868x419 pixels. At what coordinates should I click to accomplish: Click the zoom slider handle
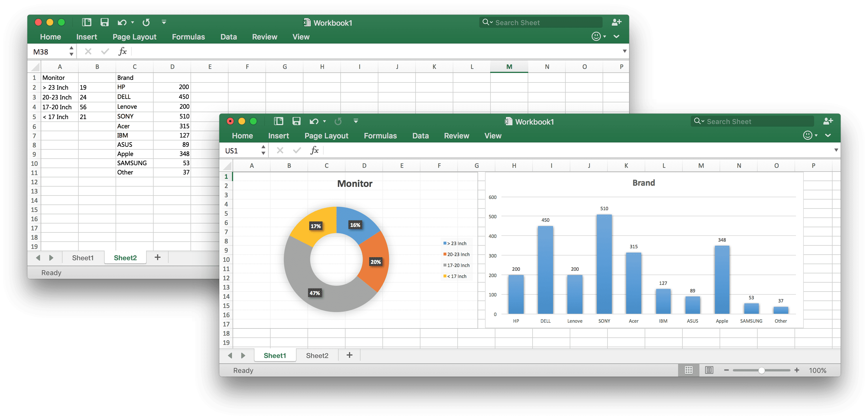pos(762,371)
